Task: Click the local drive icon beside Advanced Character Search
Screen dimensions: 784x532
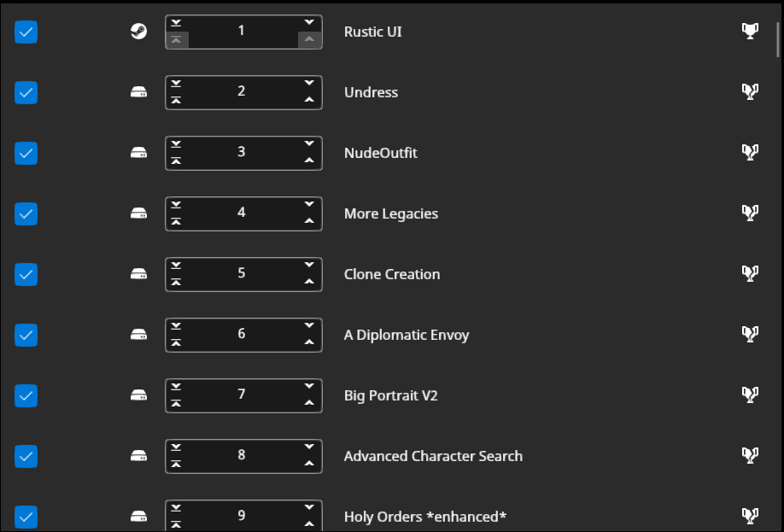Action: coord(138,456)
